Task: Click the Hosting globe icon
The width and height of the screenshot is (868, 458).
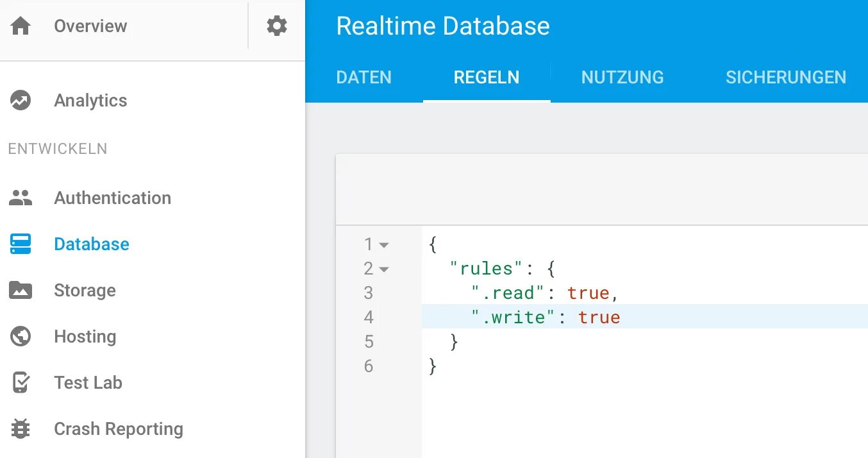Action: click(21, 337)
